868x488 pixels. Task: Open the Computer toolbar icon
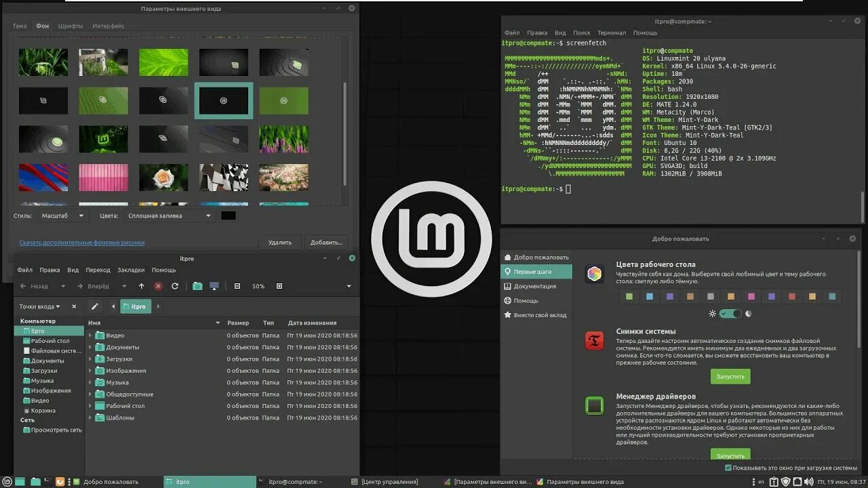tap(214, 286)
